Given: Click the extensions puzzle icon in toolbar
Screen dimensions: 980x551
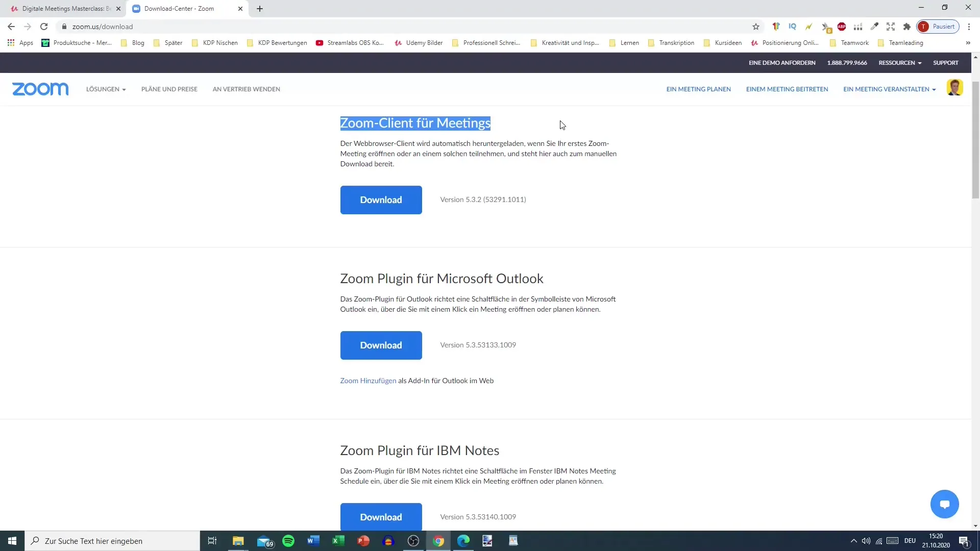Looking at the screenshot, I should tap(908, 26).
